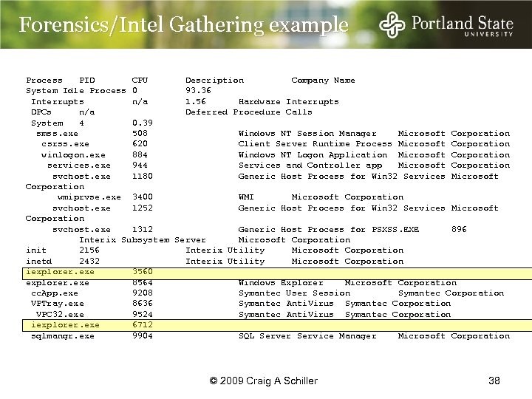This screenshot has height=399, width=532.
Task: Select the 'winlogon.exe' process name
Action: point(73,155)
